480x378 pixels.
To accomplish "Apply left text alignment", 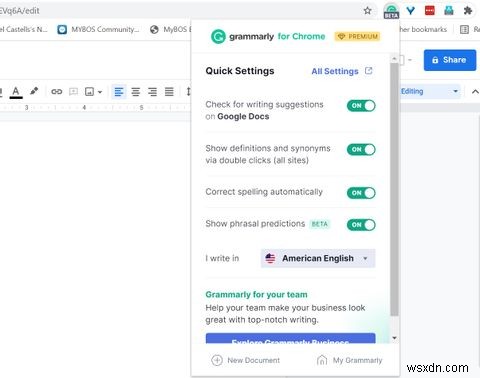I will point(119,92).
